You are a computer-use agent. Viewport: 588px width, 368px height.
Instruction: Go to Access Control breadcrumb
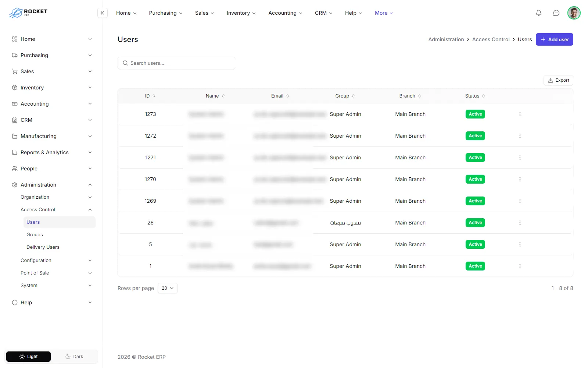tap(491, 39)
